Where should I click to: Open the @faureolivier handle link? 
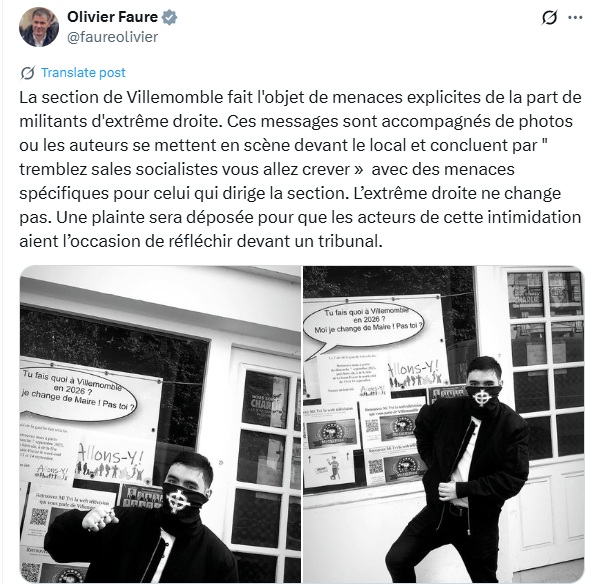click(x=112, y=37)
